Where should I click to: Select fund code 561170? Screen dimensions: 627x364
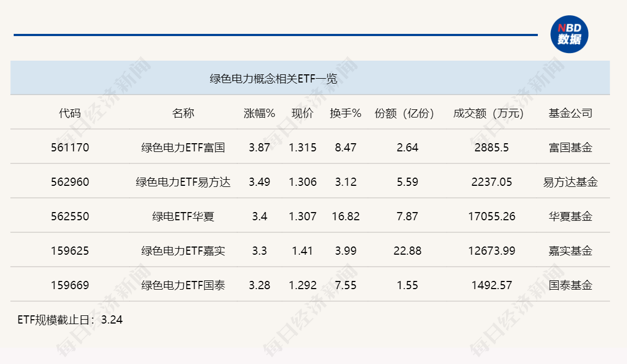(69, 148)
